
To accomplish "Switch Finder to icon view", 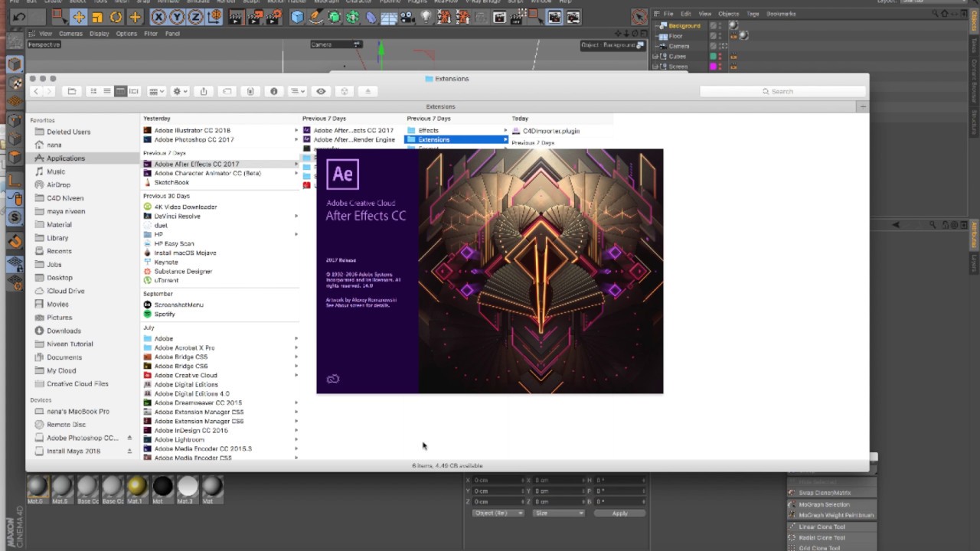I will [93, 91].
